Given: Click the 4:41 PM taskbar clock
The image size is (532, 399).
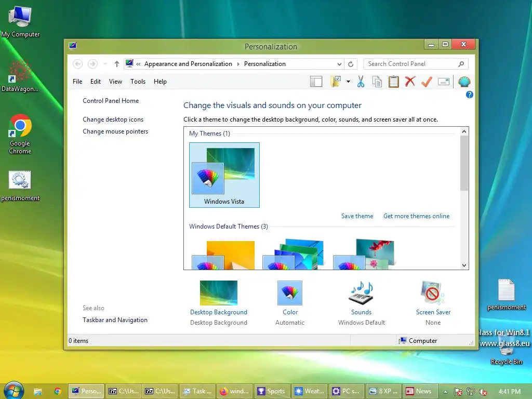Looking at the screenshot, I should click(x=510, y=392).
